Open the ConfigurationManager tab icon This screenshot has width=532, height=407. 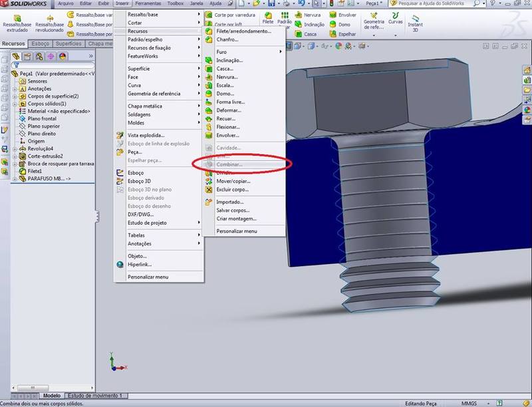pyautogui.click(x=39, y=57)
